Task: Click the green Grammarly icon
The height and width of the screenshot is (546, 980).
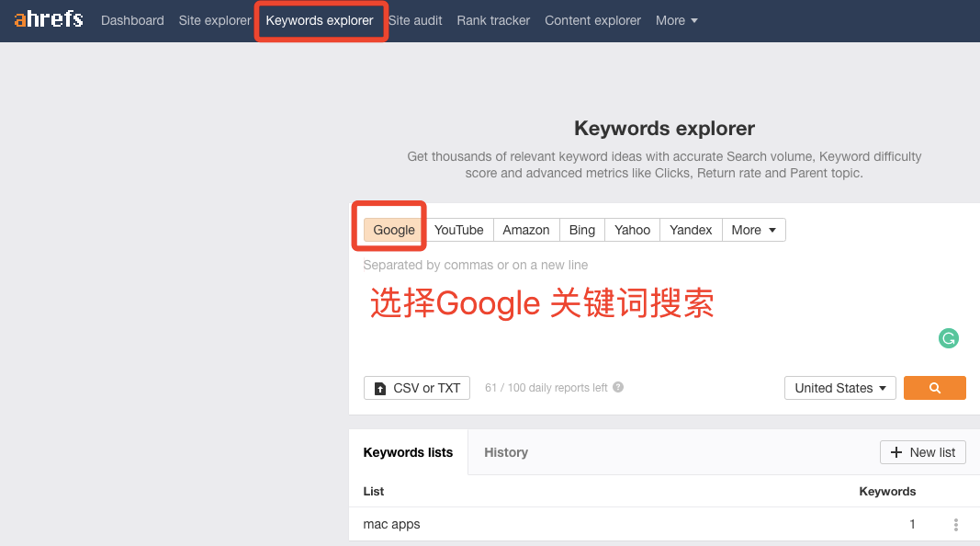Action: coord(948,338)
